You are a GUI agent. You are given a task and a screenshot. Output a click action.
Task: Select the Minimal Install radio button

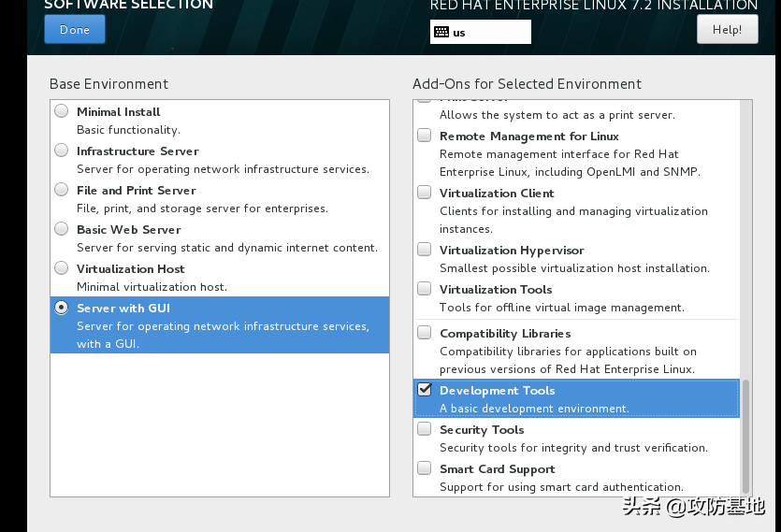pyautogui.click(x=62, y=111)
